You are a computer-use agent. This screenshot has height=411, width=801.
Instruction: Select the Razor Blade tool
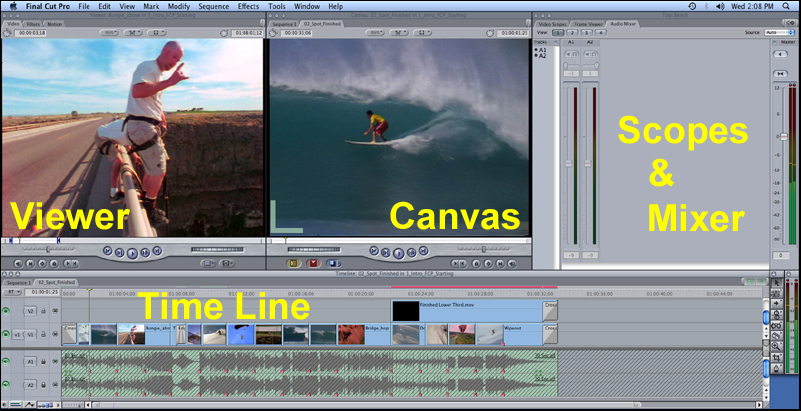[777, 334]
